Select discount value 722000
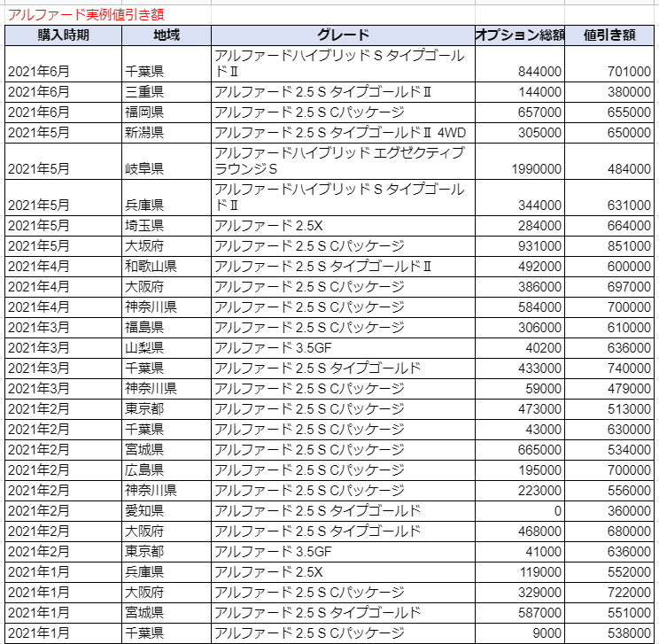659x644 pixels. 609,593
